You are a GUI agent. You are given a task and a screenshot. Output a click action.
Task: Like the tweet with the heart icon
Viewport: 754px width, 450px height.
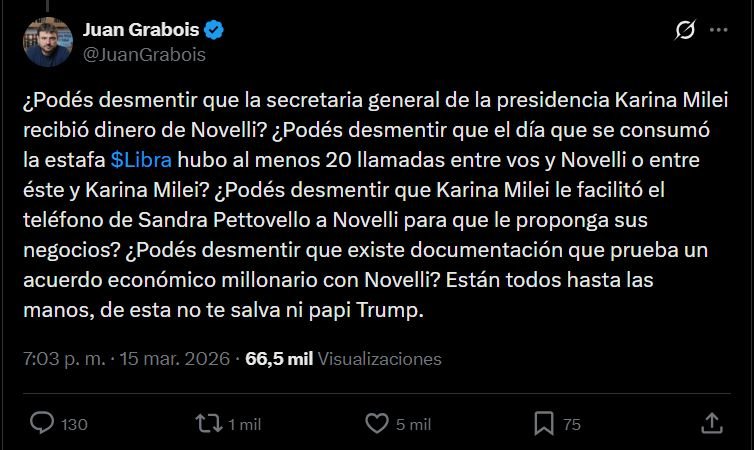[x=377, y=423]
